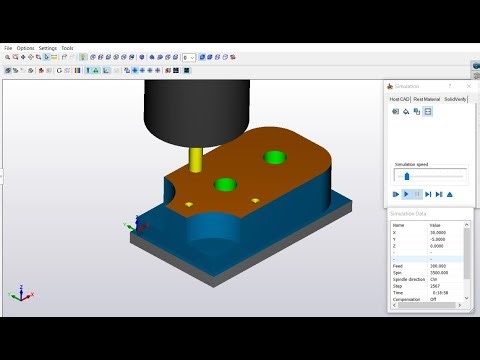
Task: Click first icon in second toolbar row
Action: point(8,70)
